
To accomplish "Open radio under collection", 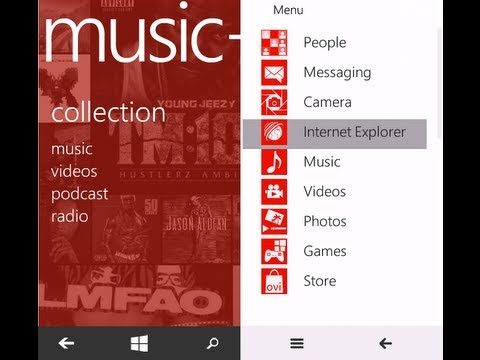I will 70,217.
